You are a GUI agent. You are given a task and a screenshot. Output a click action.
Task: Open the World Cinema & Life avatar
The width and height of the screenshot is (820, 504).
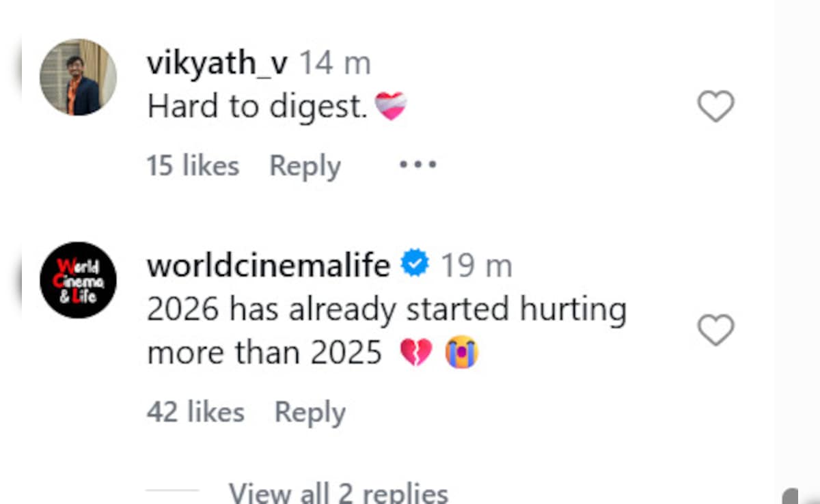(x=78, y=280)
